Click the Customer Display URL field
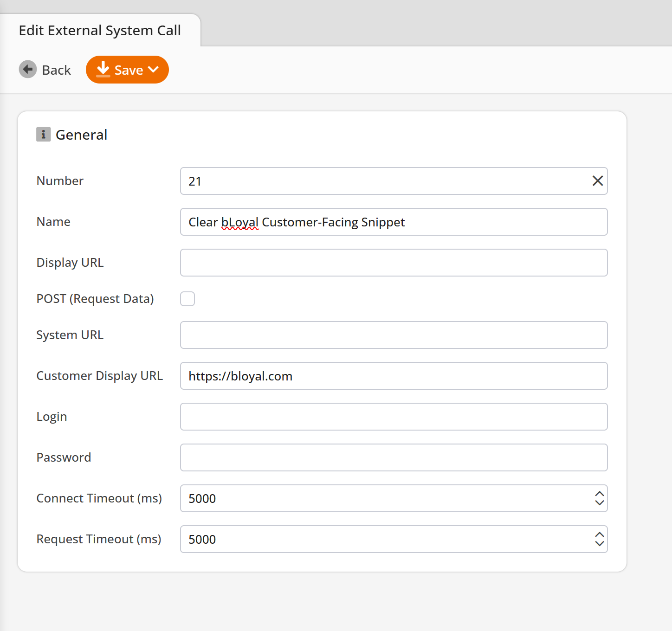Viewport: 672px width, 631px height. click(x=394, y=376)
